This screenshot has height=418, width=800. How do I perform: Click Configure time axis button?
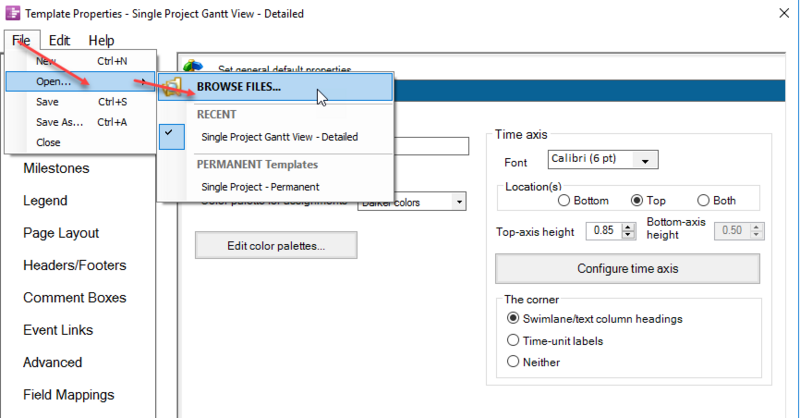pos(628,268)
